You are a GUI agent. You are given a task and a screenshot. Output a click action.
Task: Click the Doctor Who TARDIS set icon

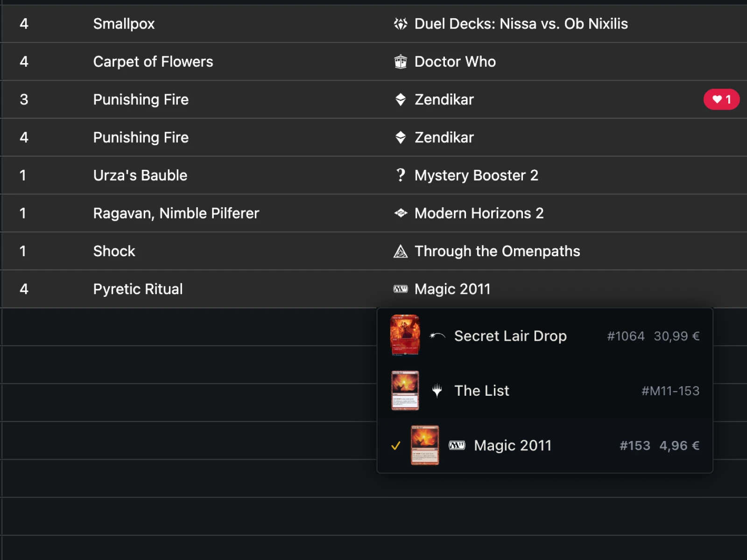[x=401, y=62]
